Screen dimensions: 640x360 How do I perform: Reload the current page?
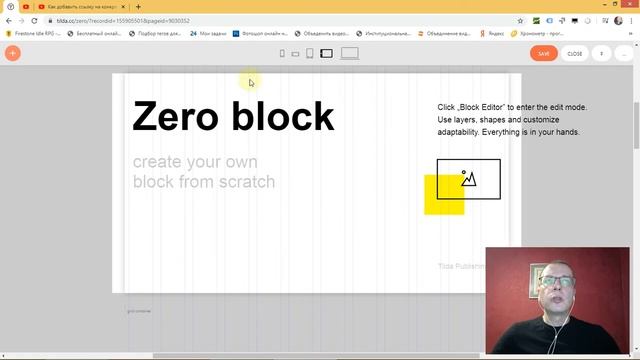click(34, 21)
